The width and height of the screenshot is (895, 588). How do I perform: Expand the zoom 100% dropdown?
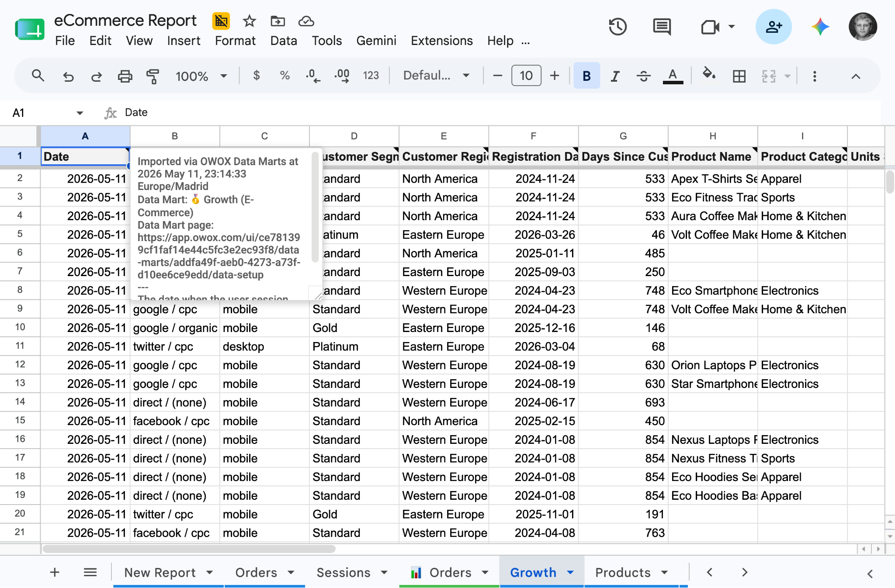tap(224, 76)
